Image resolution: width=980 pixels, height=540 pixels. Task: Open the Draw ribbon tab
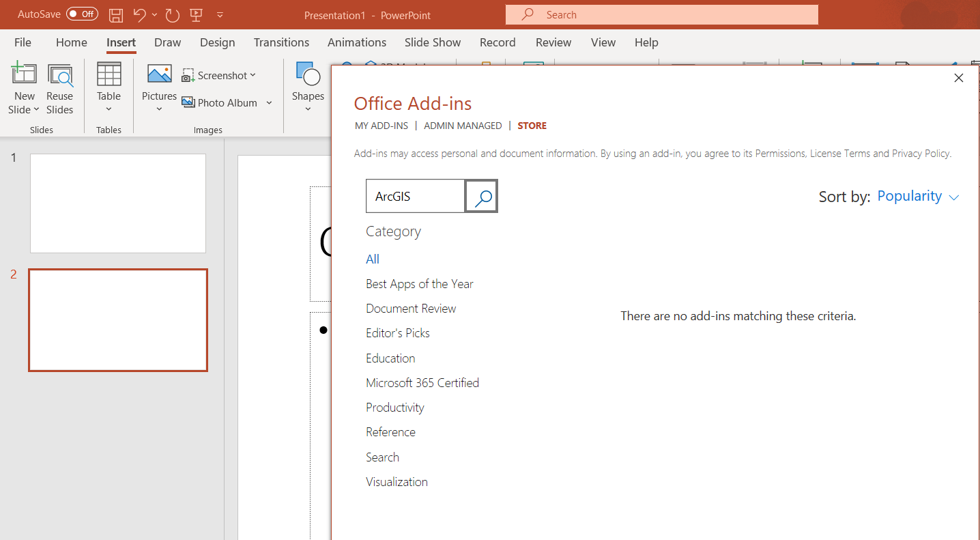[x=167, y=42]
